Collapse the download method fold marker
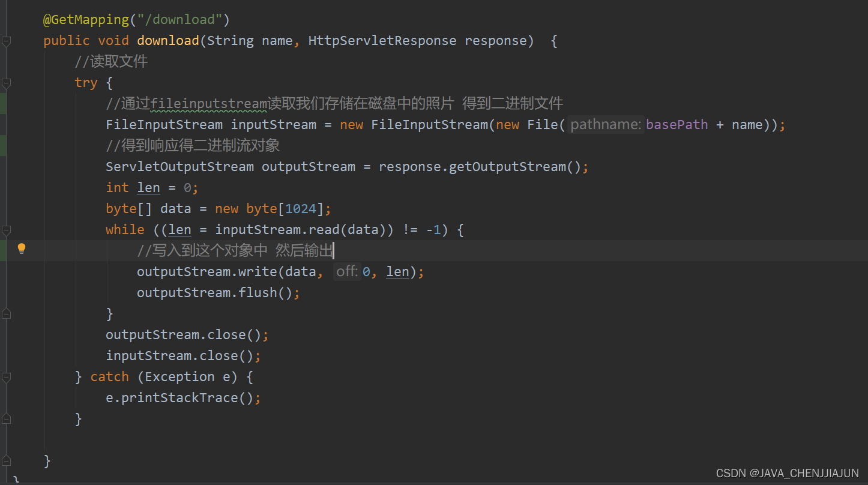 click(x=6, y=41)
